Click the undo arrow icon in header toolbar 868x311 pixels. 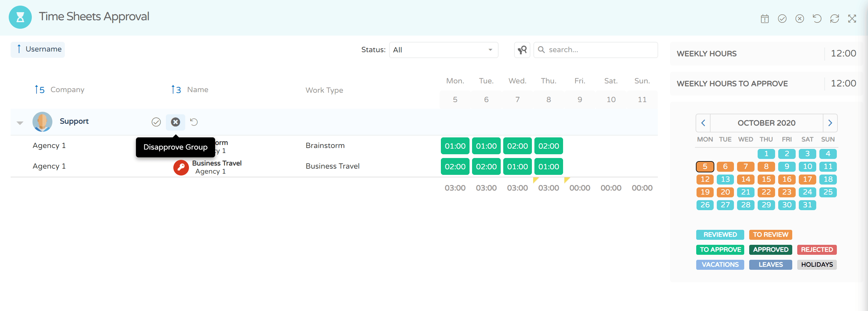817,19
